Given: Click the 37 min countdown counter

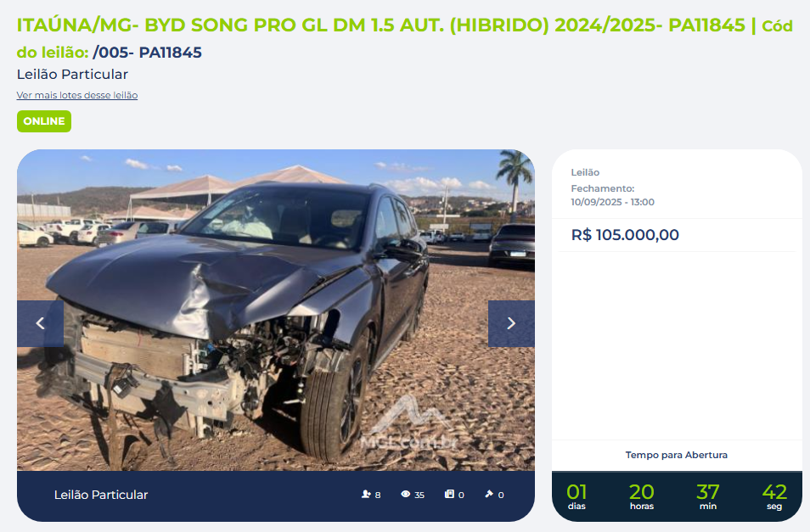Looking at the screenshot, I should pyautogui.click(x=708, y=496).
